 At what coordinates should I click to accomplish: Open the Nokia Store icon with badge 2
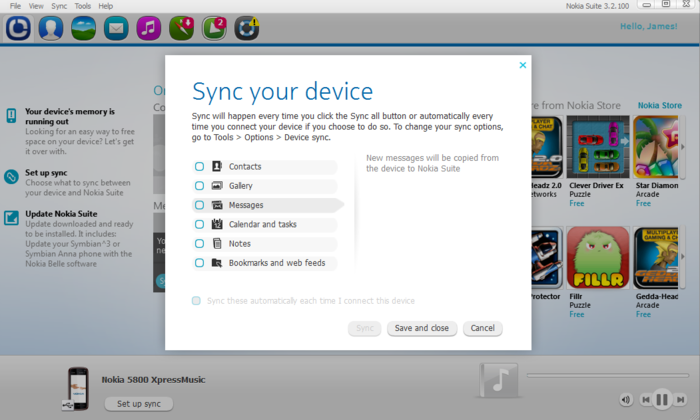[214, 28]
